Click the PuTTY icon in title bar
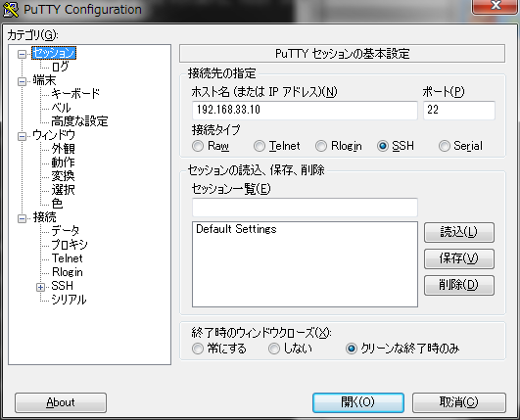Viewport: 520px width, 420px height. (11, 10)
